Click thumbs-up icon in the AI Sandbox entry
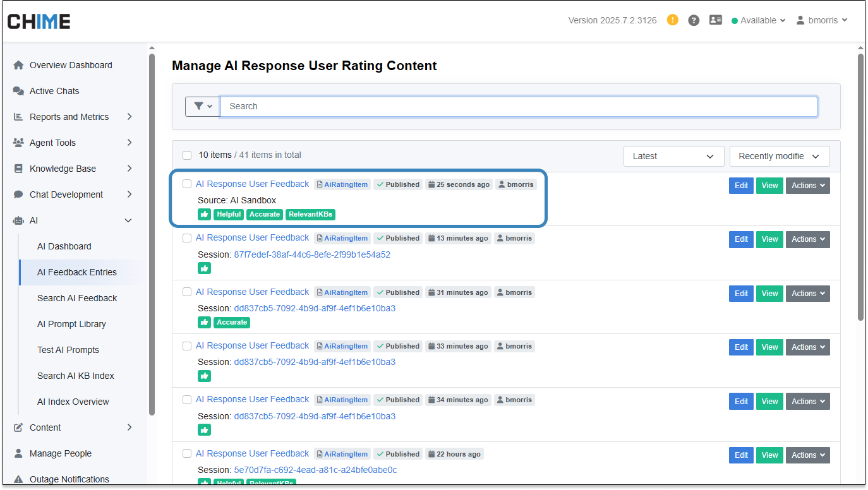This screenshot has height=490, width=868. pyautogui.click(x=204, y=214)
